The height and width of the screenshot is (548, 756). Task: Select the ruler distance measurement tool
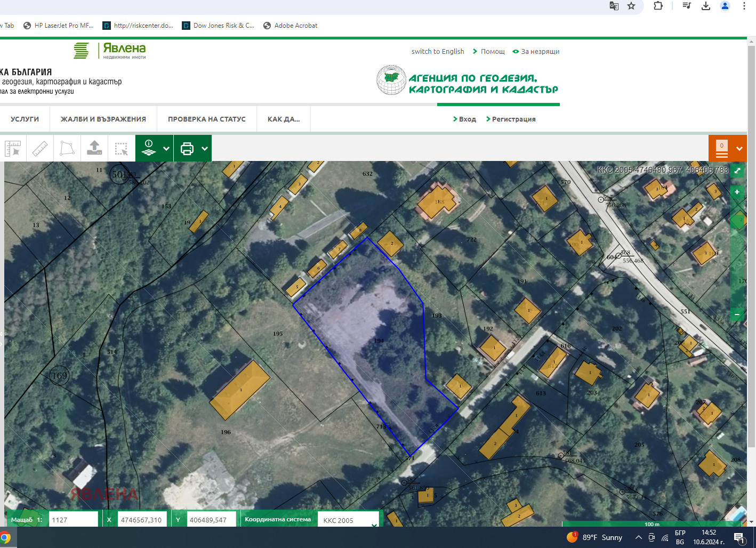41,148
